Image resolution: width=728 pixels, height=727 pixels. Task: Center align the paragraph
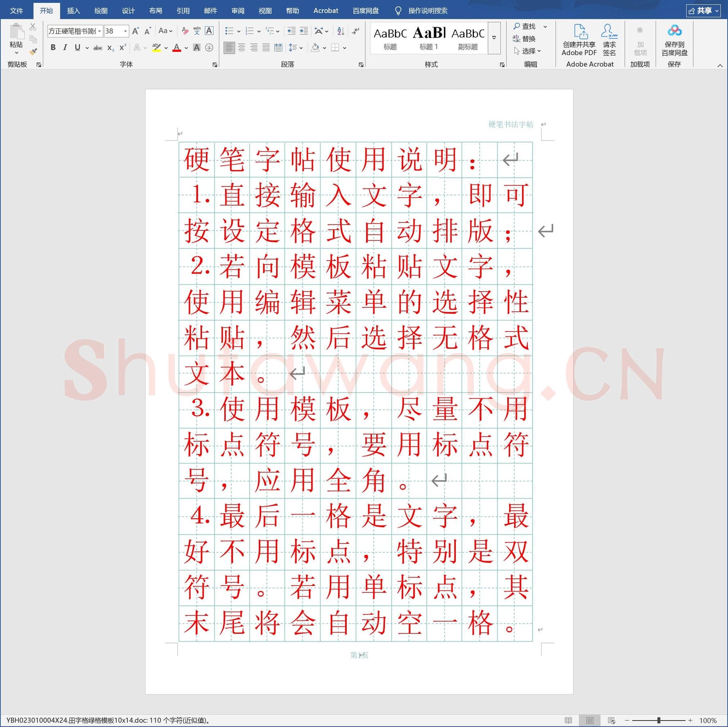coord(241,48)
